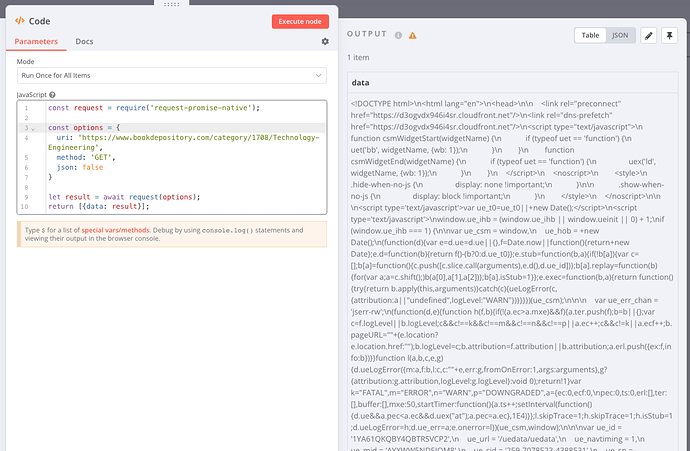Click the Execute node button
Screen dimensions: 690x451
pos(299,21)
